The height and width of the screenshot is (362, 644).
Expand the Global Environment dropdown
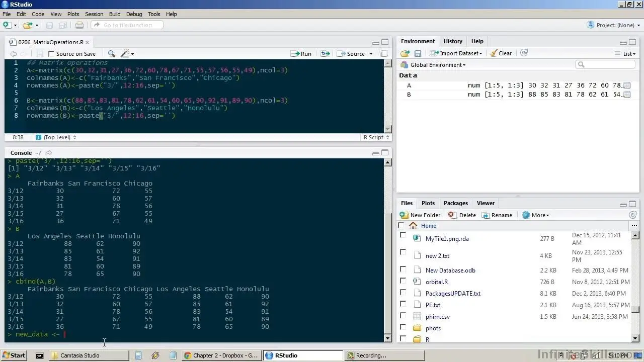click(x=437, y=65)
